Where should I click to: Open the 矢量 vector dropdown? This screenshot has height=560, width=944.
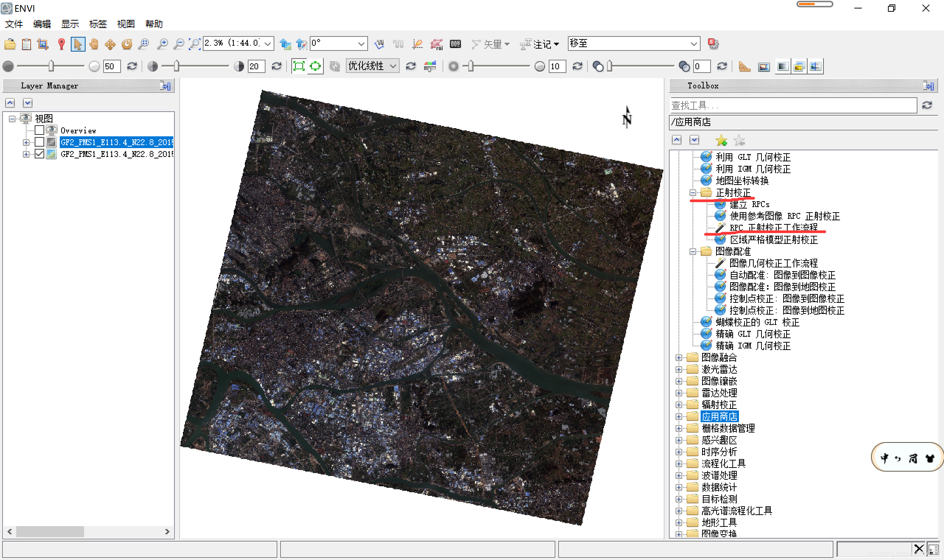pos(490,44)
